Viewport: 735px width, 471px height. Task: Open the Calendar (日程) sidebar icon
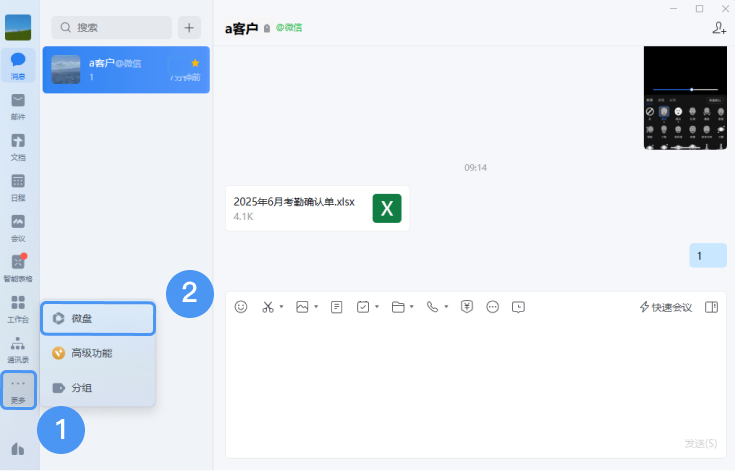tap(18, 187)
